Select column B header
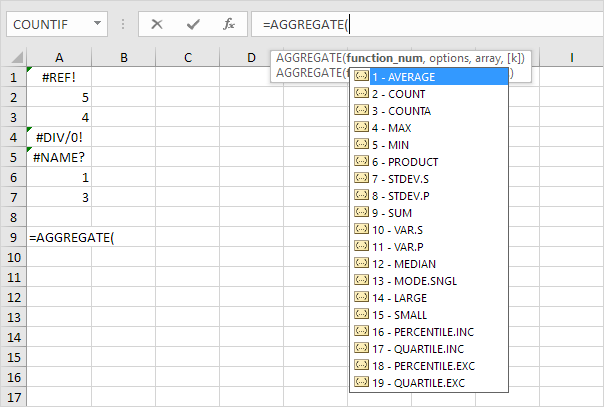The height and width of the screenshot is (407, 604). (124, 57)
